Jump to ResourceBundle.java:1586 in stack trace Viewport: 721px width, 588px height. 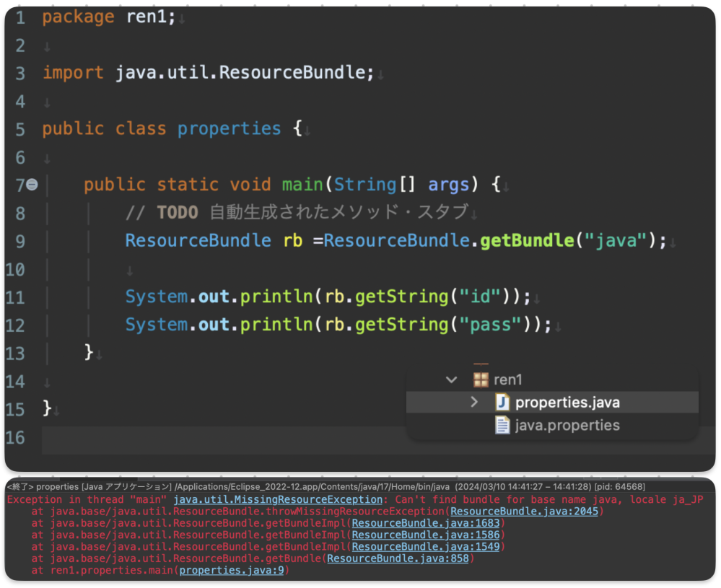pyautogui.click(x=426, y=535)
